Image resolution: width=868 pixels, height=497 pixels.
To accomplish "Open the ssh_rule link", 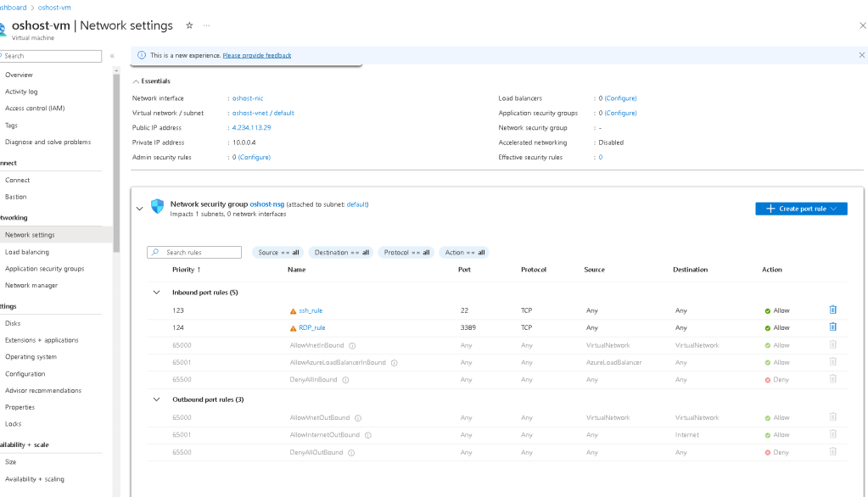I will coord(311,310).
